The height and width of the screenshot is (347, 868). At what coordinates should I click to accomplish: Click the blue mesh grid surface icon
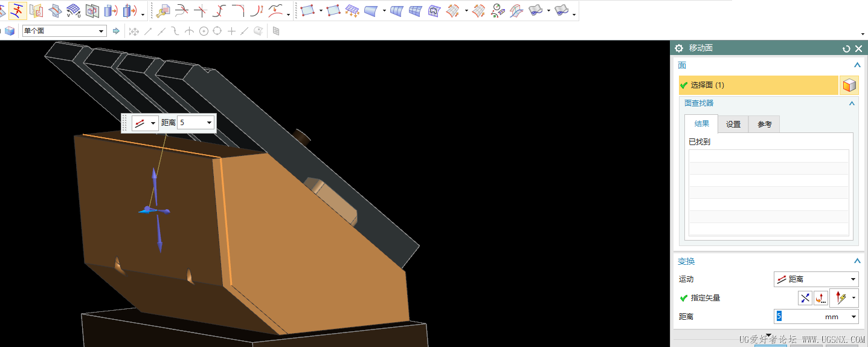coord(415,10)
